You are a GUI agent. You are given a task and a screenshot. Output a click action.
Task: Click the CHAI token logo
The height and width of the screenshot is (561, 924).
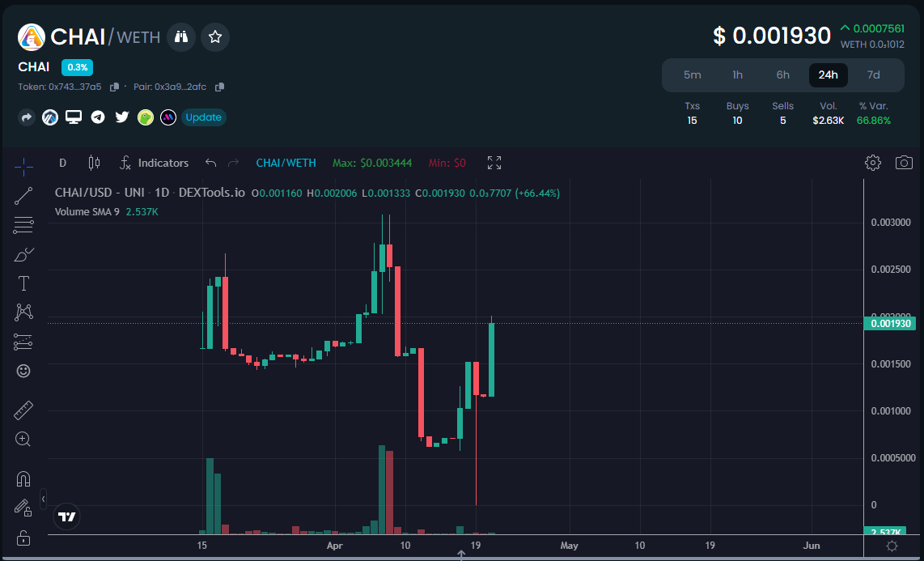[32, 37]
